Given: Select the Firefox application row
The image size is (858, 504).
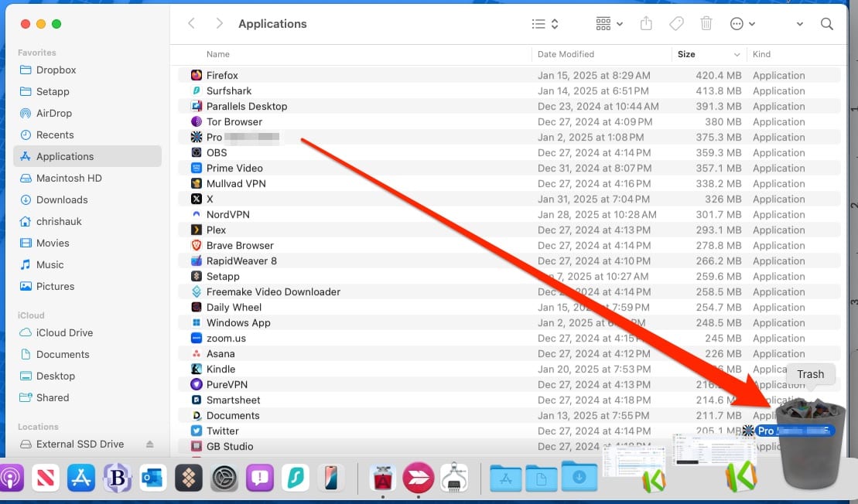Looking at the screenshot, I should tap(509, 75).
